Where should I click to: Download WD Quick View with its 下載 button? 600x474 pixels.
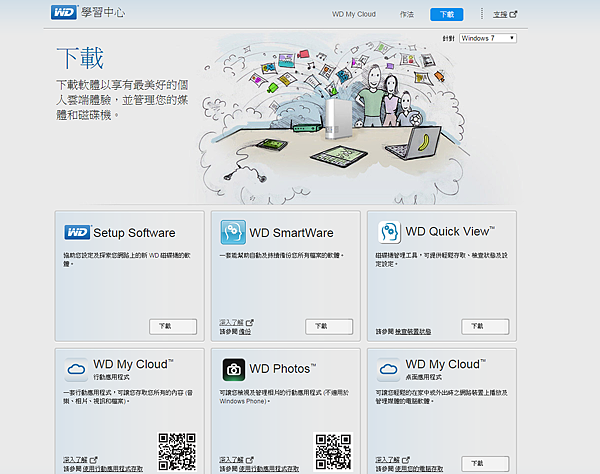(x=485, y=326)
